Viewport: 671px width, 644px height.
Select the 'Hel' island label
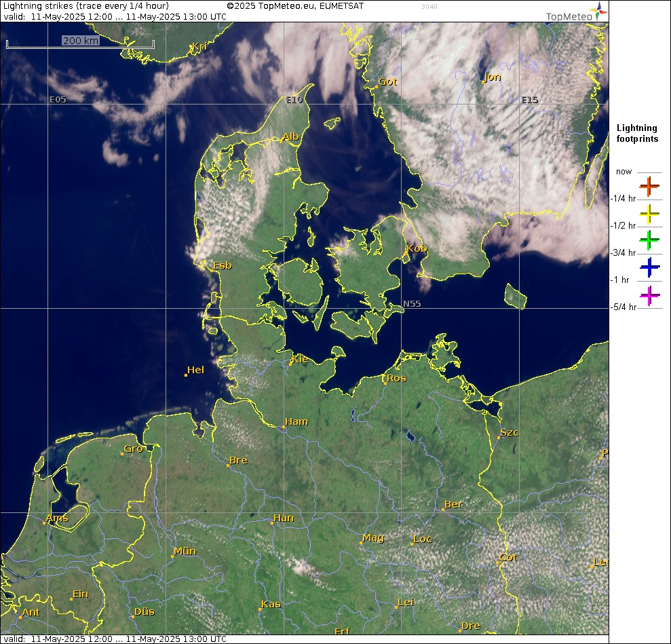pos(195,370)
